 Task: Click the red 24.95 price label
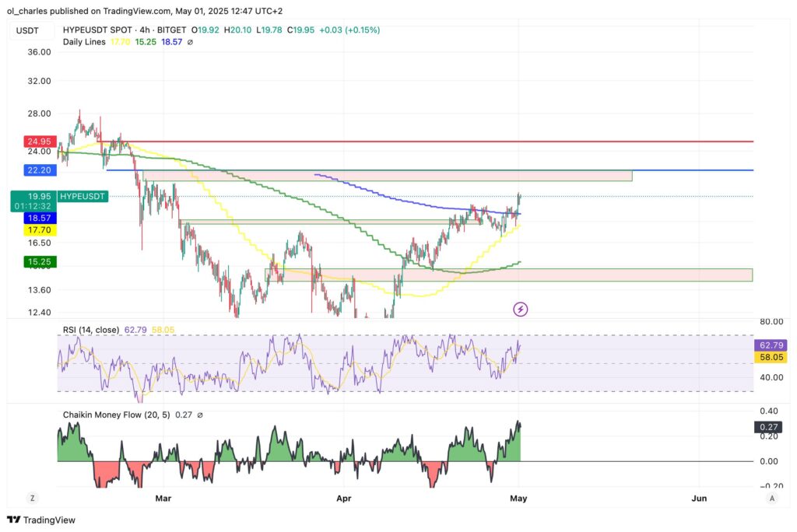39,142
